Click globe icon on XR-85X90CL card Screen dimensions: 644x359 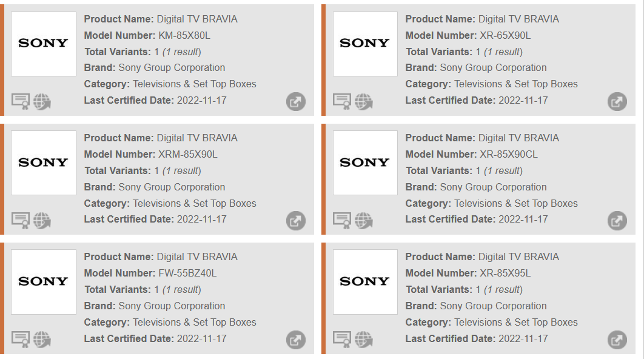[363, 221]
